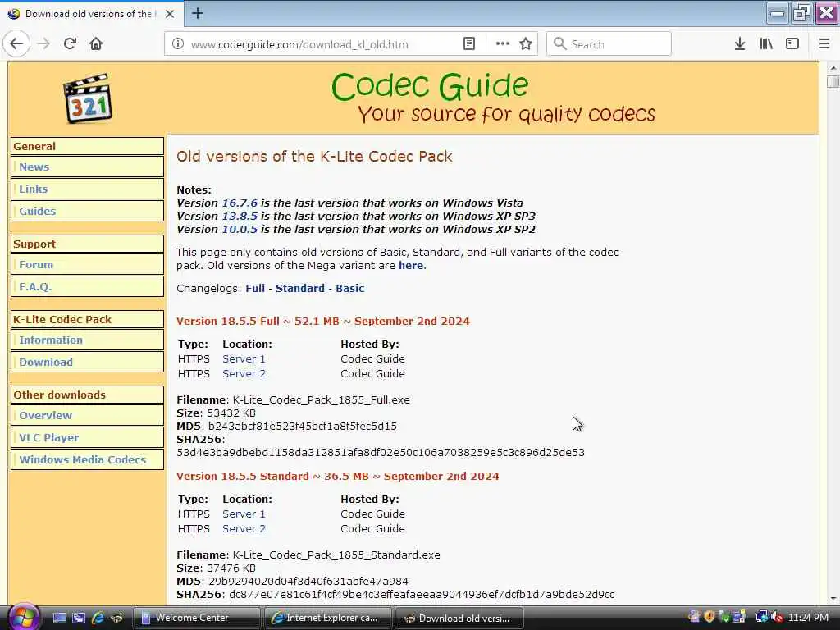Open Information under K-Lite Codec Pack
The image size is (840, 630).
87,340
